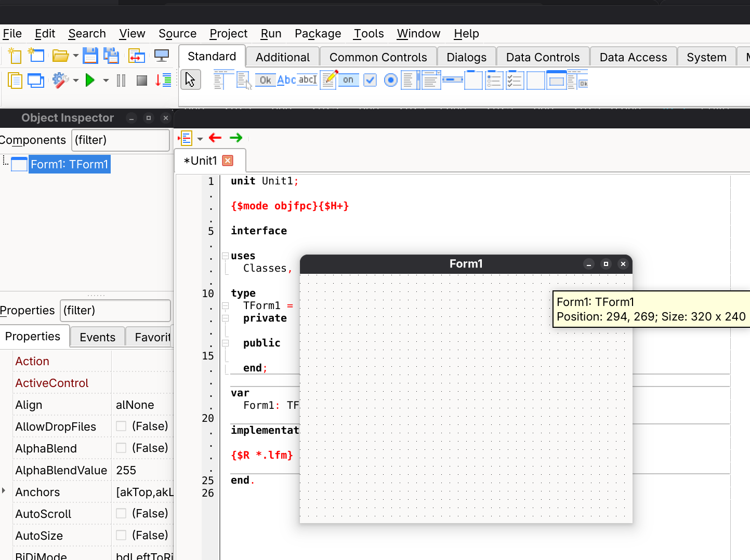Jump forward with green right arrow
This screenshot has height=560, width=750.
[x=236, y=138]
